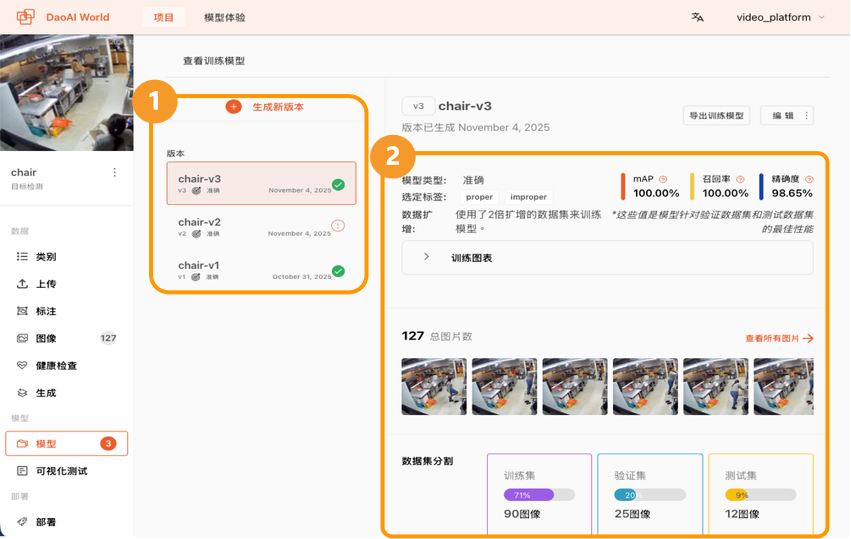Open the 查看所有图片 link
The height and width of the screenshot is (539, 851).
tap(779, 339)
